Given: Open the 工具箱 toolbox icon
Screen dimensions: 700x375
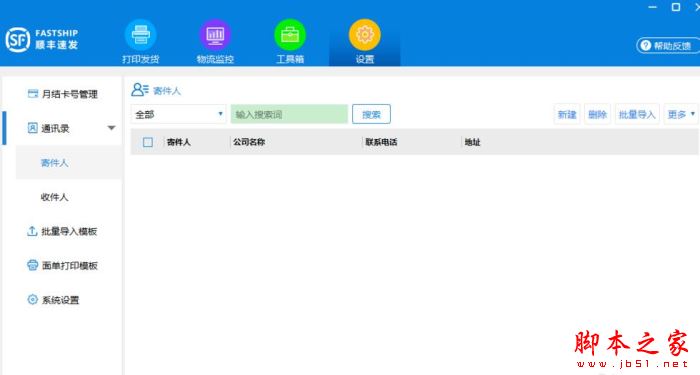Looking at the screenshot, I should point(290,34).
